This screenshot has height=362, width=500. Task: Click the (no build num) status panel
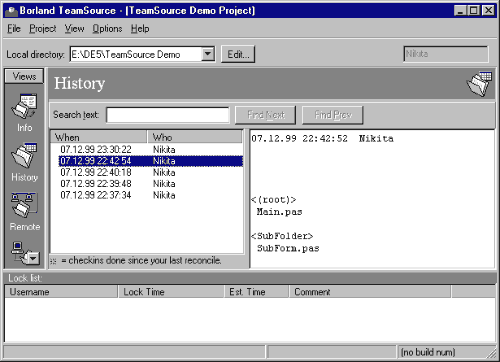446,352
